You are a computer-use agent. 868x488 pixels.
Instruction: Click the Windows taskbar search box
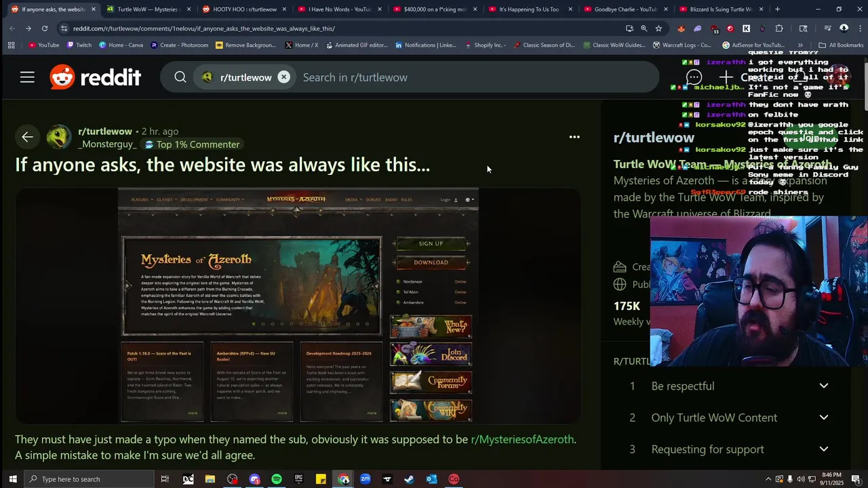coord(90,479)
